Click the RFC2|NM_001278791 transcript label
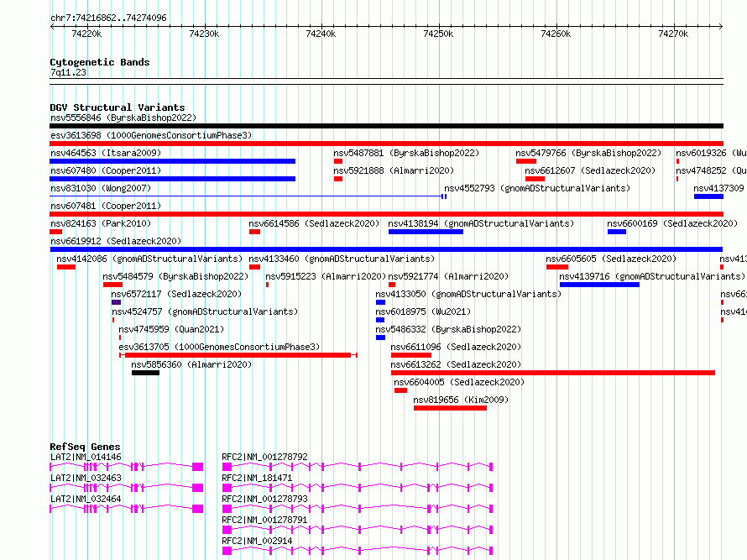Viewport: 747px width, 560px height. [265, 520]
